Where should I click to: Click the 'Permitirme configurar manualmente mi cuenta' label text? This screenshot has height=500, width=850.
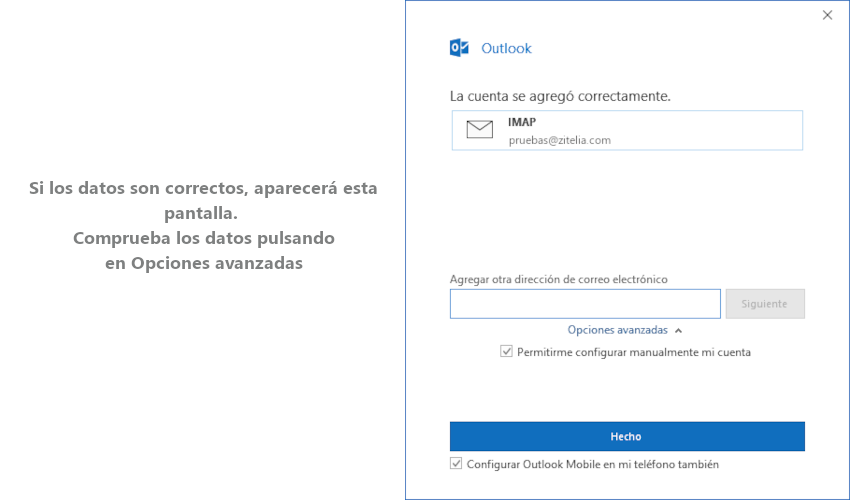634,352
